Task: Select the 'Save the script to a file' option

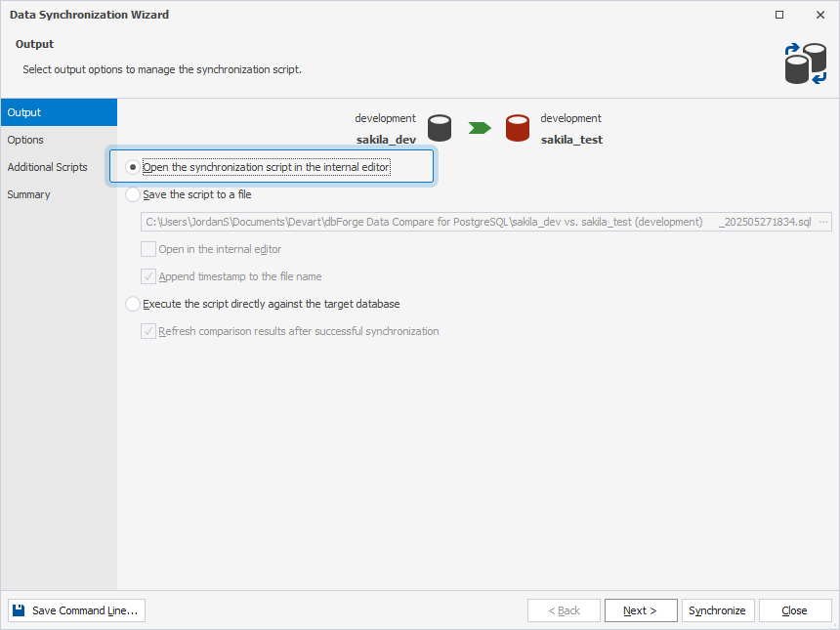Action: pyautogui.click(x=133, y=194)
